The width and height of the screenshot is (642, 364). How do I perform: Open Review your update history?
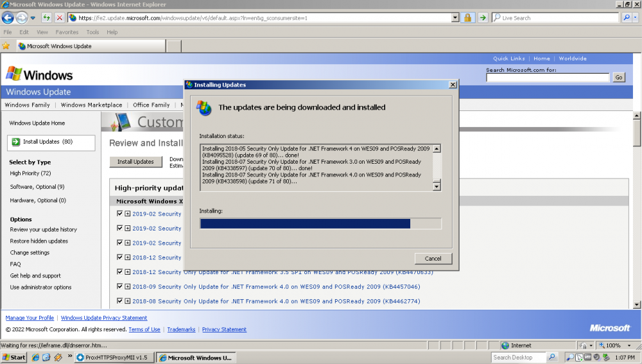(x=44, y=229)
